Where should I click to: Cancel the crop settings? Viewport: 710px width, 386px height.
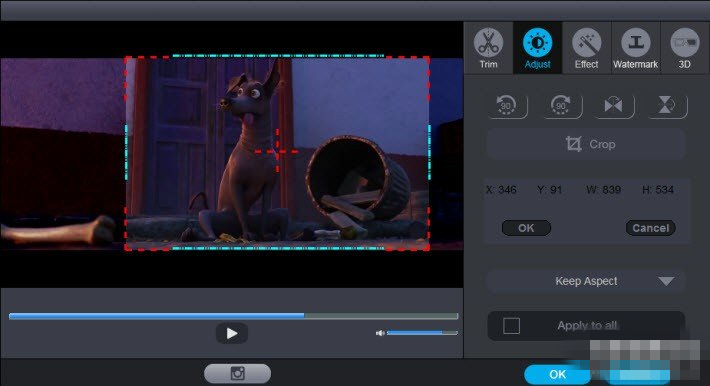651,228
